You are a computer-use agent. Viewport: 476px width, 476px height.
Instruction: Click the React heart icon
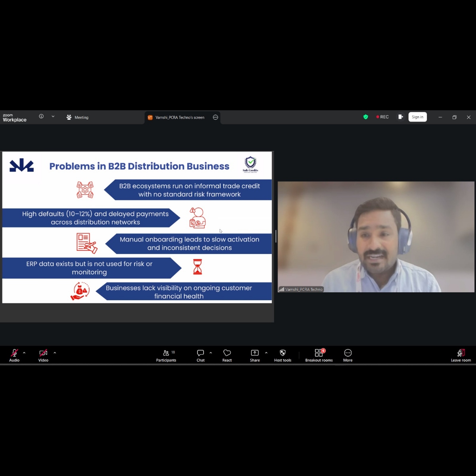click(227, 355)
